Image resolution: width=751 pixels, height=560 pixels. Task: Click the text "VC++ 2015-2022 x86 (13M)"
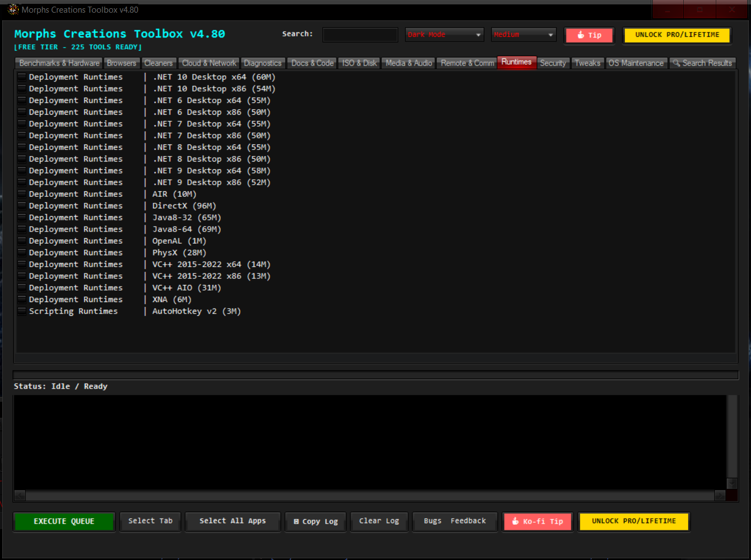click(212, 276)
